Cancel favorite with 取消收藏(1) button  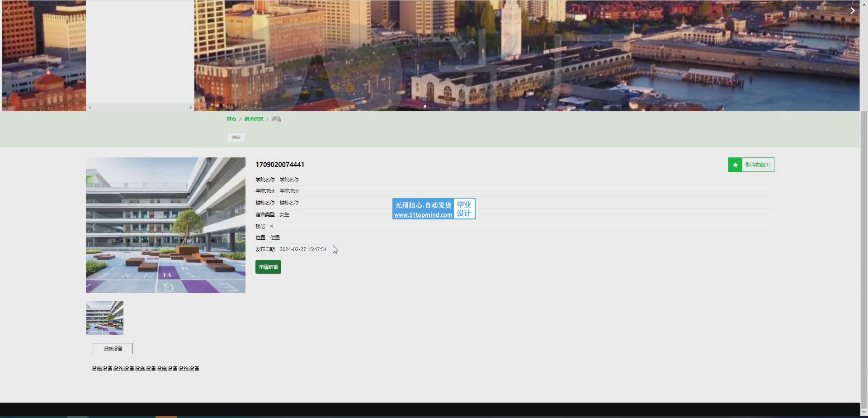pos(751,165)
